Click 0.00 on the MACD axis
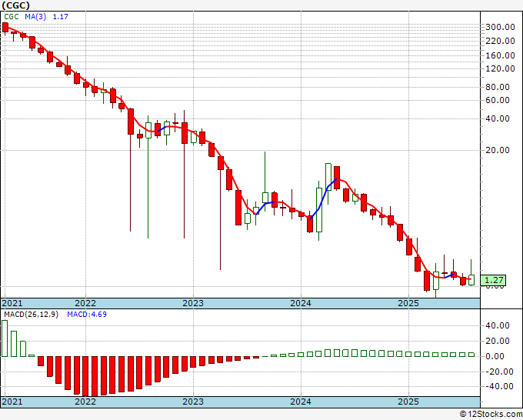Screen dimensions: 523x420 tap(495, 356)
